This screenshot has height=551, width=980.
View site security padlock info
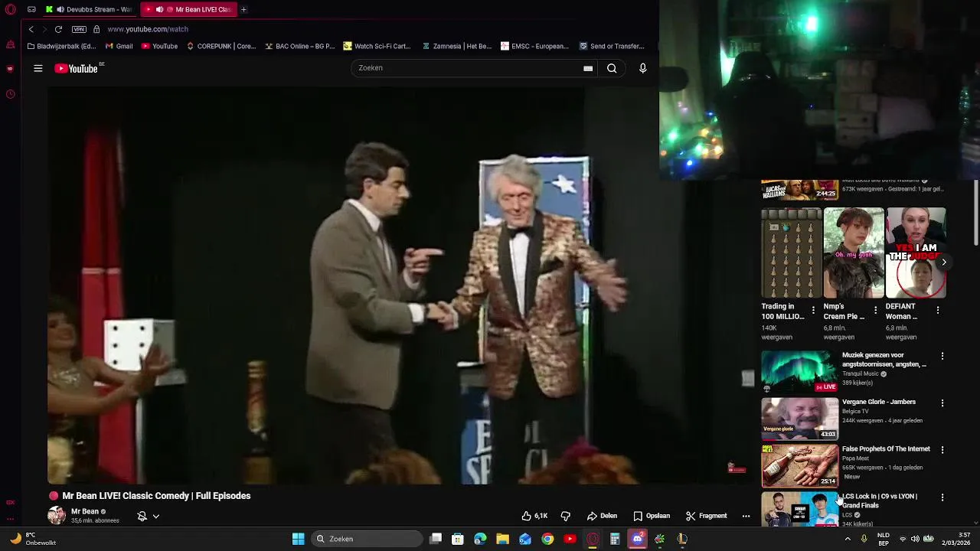click(96, 29)
